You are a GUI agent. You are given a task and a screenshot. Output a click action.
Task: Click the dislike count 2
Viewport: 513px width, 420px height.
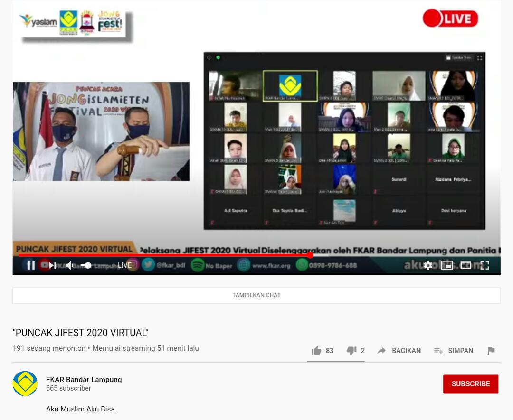(x=362, y=351)
